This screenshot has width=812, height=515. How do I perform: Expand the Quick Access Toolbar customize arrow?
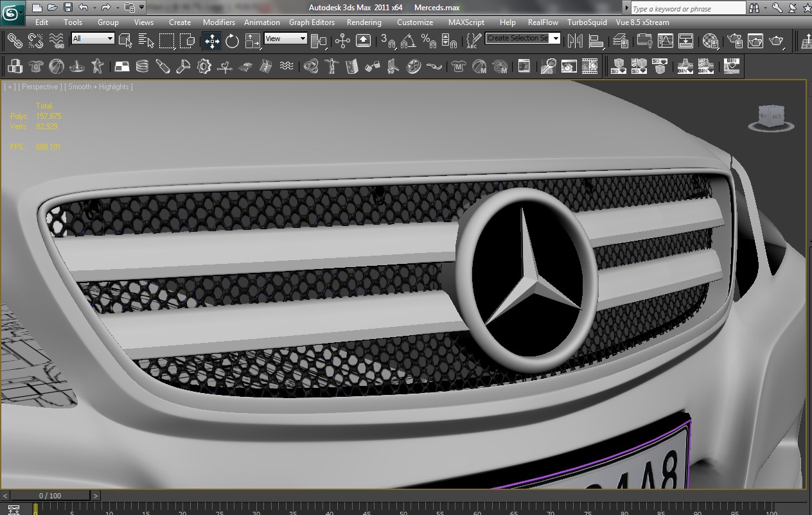point(142,8)
